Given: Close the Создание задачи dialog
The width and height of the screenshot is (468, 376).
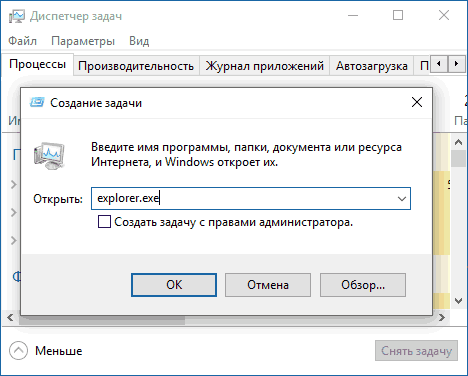Looking at the screenshot, I should click(417, 102).
